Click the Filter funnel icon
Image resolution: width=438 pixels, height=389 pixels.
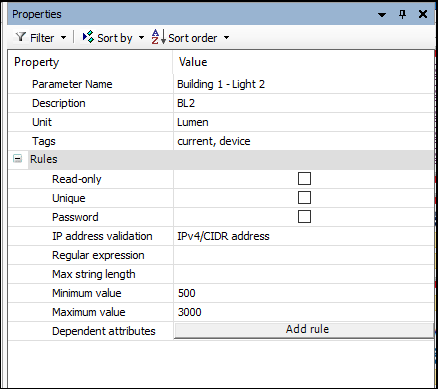(21, 37)
